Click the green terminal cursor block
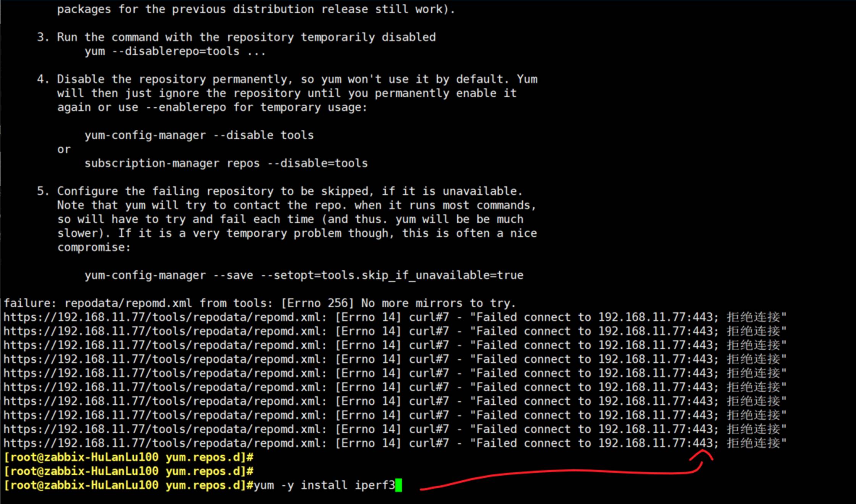856x504 pixels. (x=398, y=485)
